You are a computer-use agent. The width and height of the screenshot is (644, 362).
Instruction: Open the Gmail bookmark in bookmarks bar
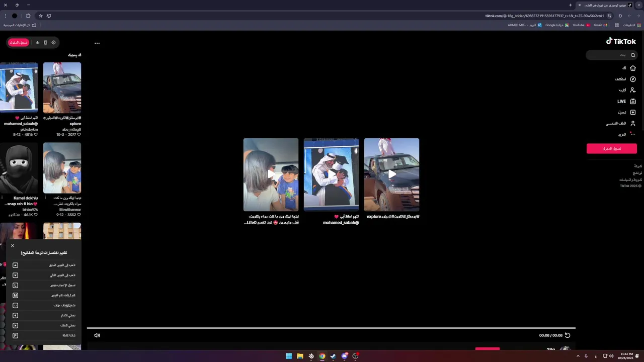[x=600, y=25]
